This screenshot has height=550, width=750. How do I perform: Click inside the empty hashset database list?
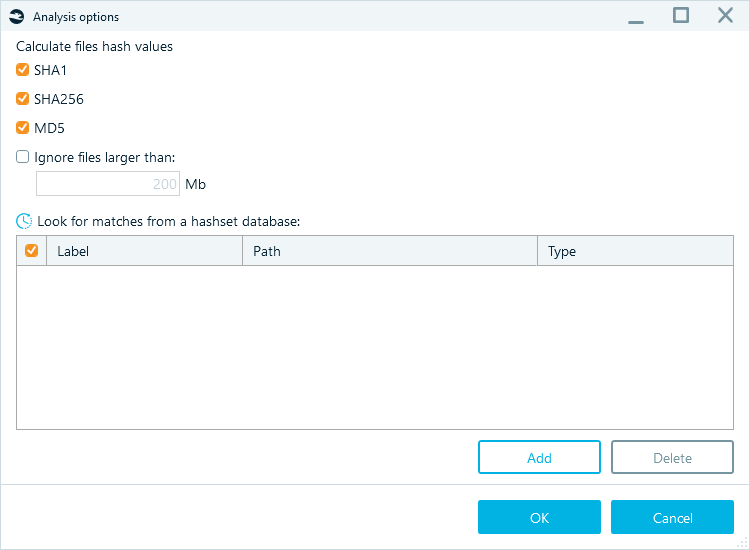(x=375, y=347)
